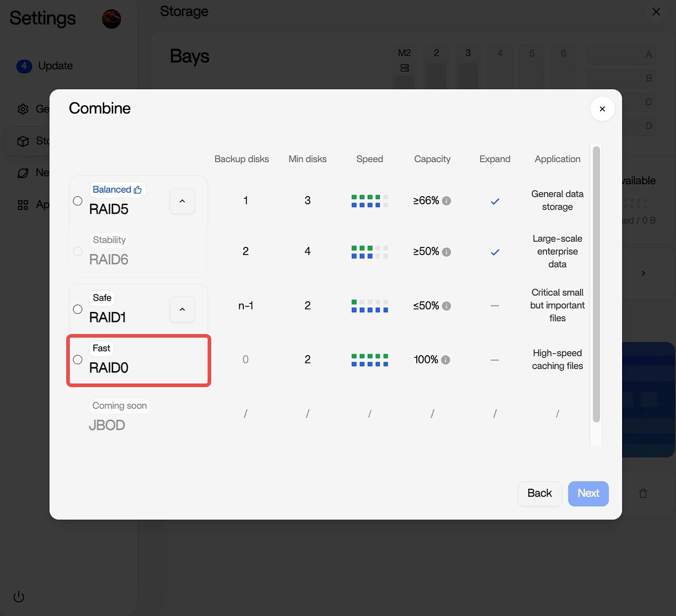Close the Settings window behind the dialog
This screenshot has height=616, width=676.
pyautogui.click(x=656, y=11)
